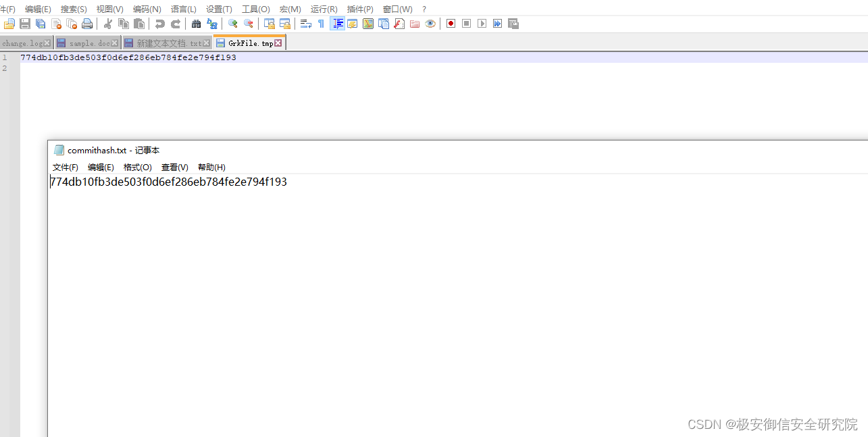The height and width of the screenshot is (437, 868).
Task: Print the document from toolbar
Action: (x=87, y=24)
